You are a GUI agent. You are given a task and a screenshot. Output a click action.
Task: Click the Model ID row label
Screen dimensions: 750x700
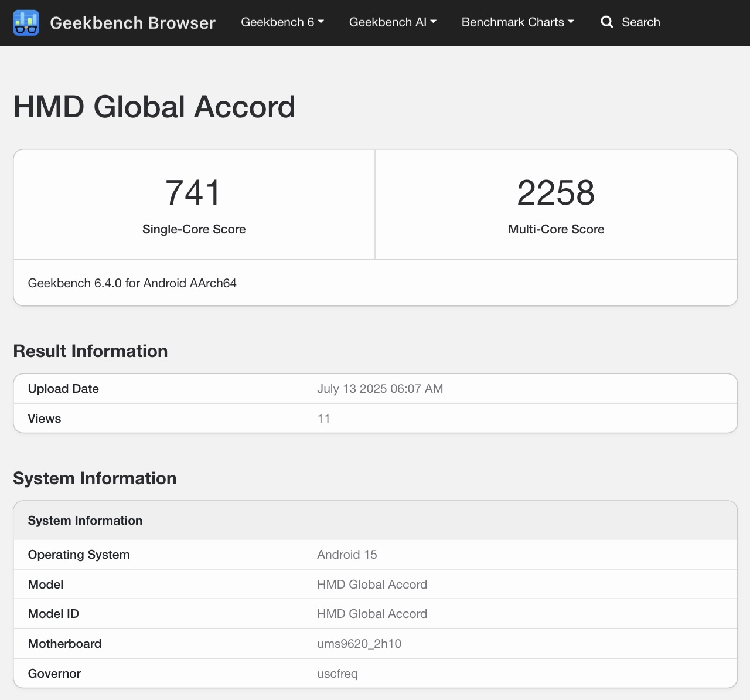click(x=53, y=614)
